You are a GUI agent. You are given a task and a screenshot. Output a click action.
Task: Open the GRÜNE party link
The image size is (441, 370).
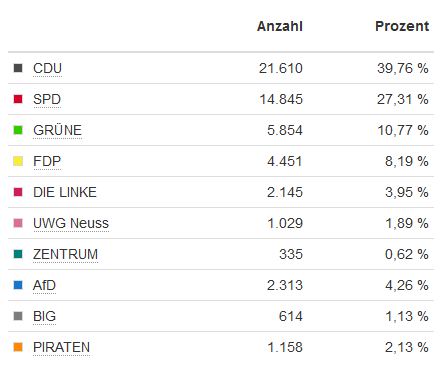(57, 130)
